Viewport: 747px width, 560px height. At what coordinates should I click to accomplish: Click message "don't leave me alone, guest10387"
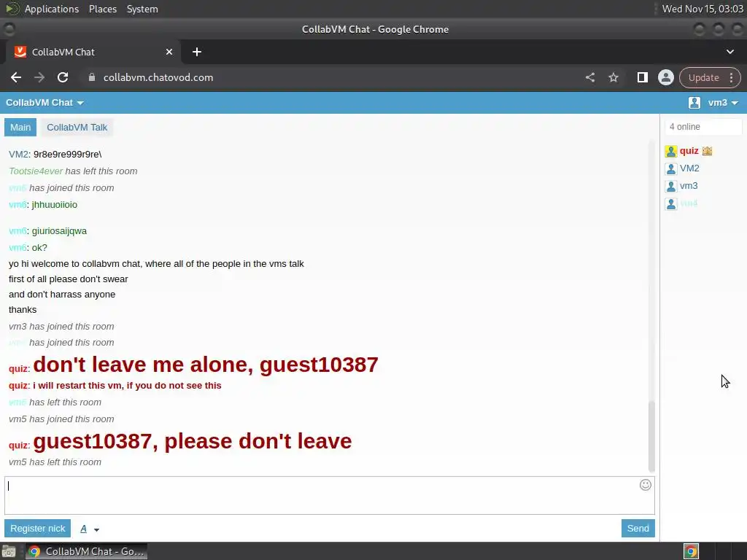tap(206, 365)
